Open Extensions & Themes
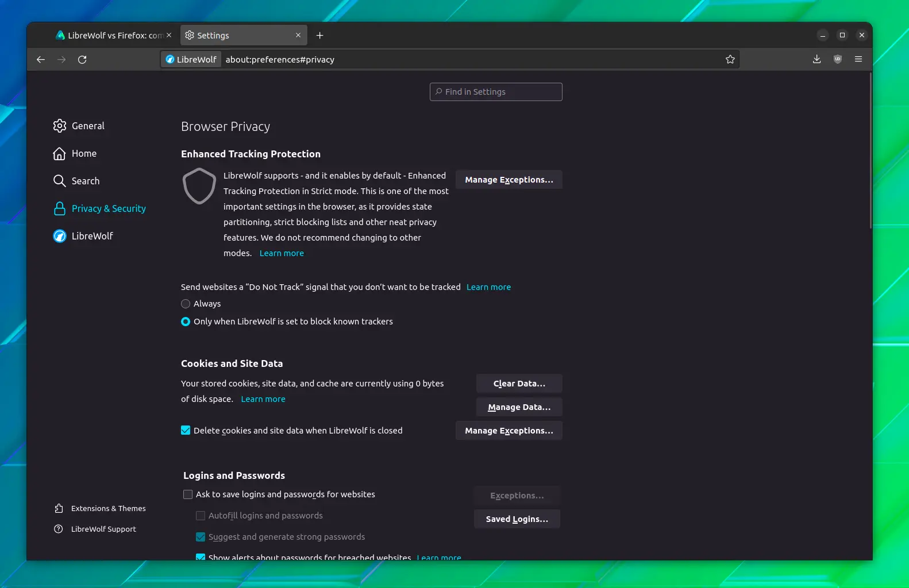Screen dimensions: 909x588 coord(100,509)
